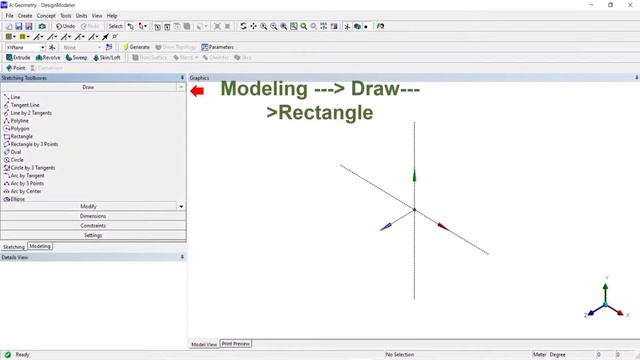The width and height of the screenshot is (640, 360).
Task: Click the Extrude tool
Action: tap(18, 58)
